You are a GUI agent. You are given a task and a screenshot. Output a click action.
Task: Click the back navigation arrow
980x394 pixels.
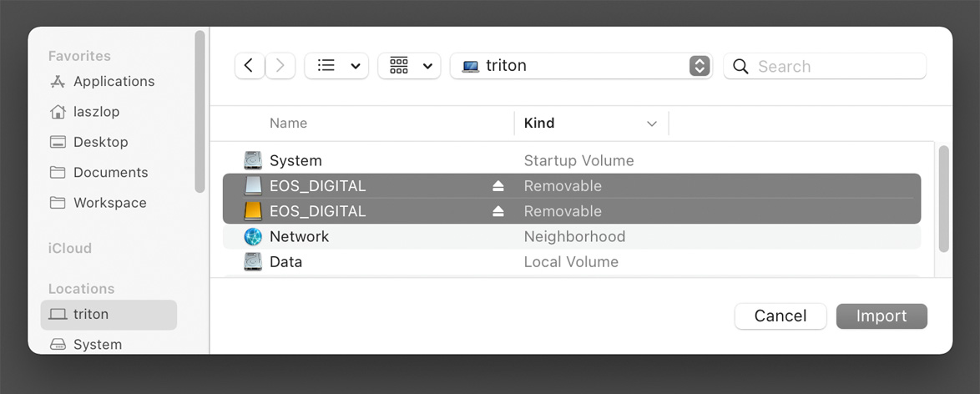[x=250, y=66]
